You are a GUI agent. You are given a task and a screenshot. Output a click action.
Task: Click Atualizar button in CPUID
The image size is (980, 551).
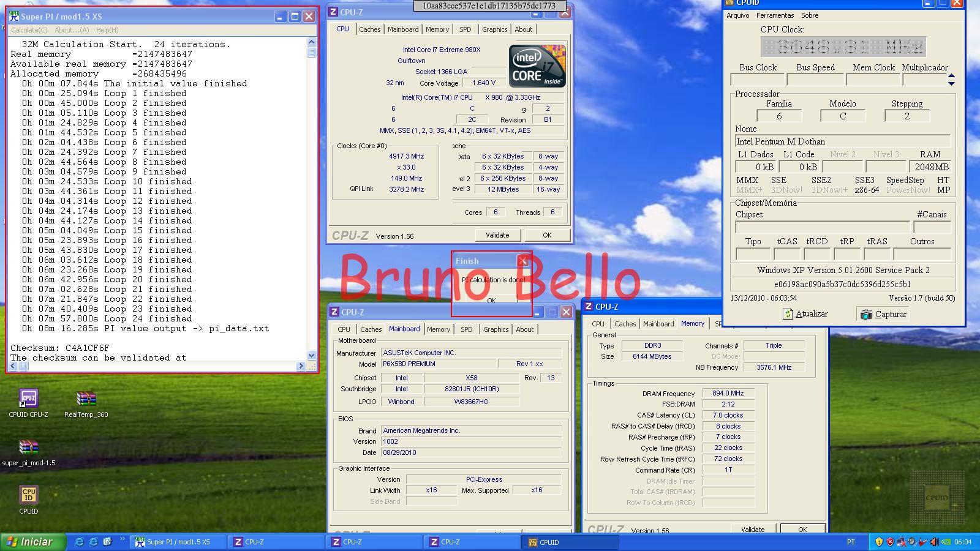pyautogui.click(x=805, y=314)
